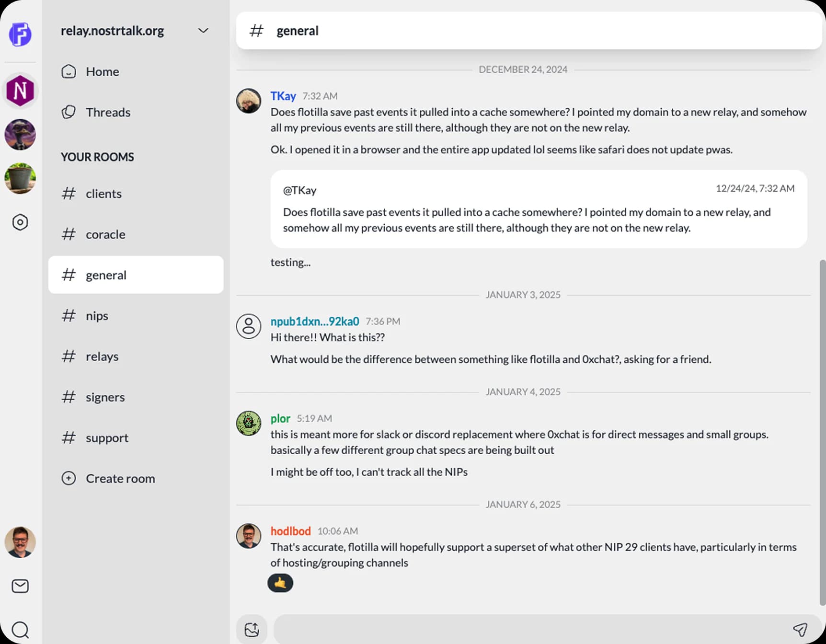
Task: Open the quoted @TKay message card
Action: click(539, 209)
